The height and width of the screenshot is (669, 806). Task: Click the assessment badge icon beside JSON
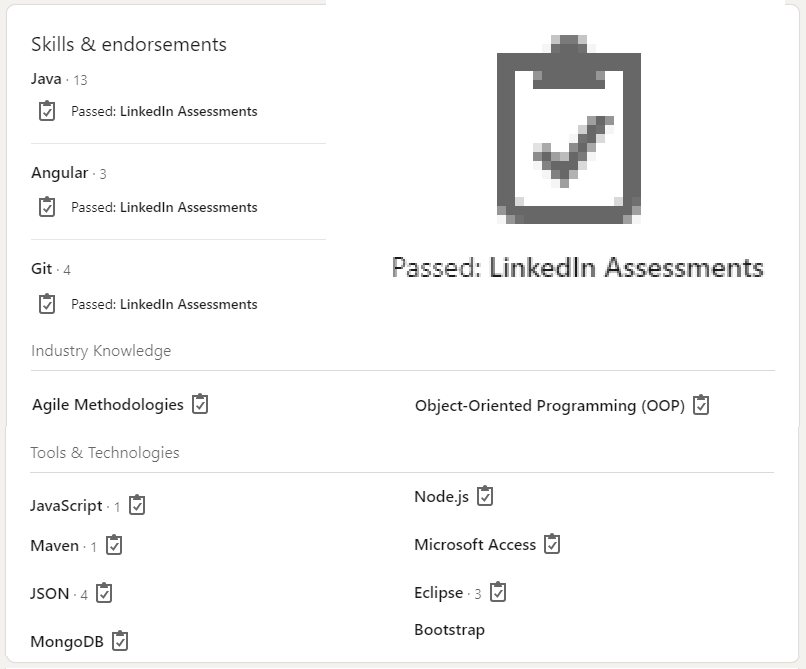pyautogui.click(x=104, y=592)
